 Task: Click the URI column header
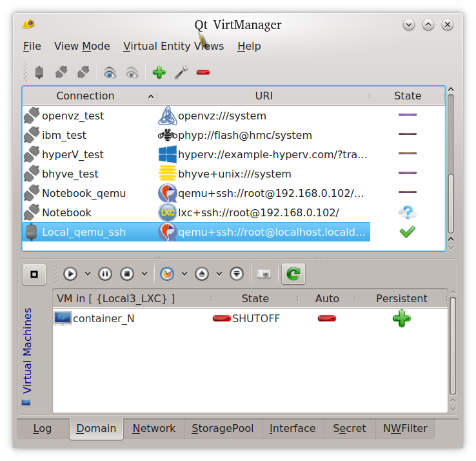point(264,96)
